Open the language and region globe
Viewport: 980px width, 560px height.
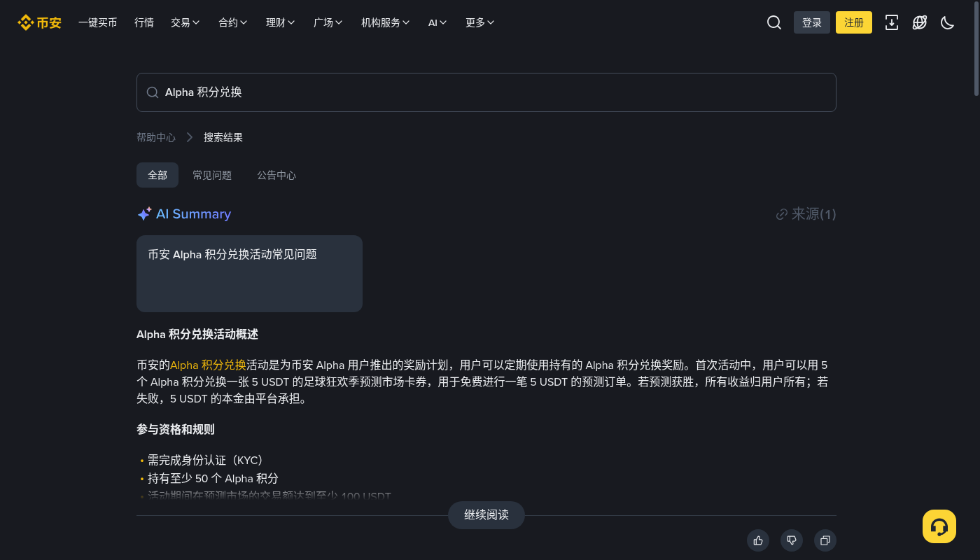(920, 22)
